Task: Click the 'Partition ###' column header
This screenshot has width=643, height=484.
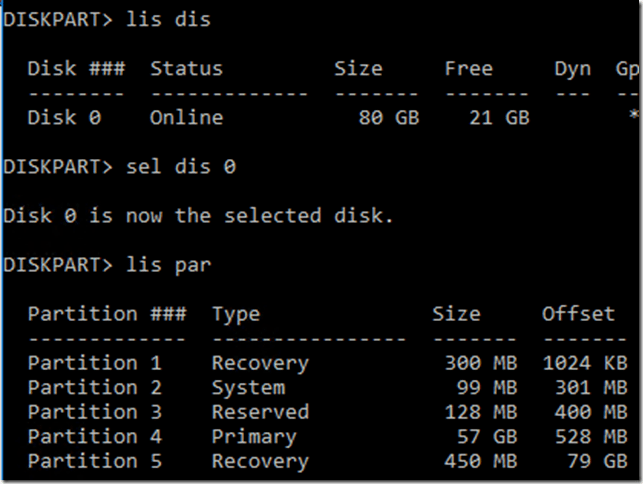Action: tap(107, 314)
